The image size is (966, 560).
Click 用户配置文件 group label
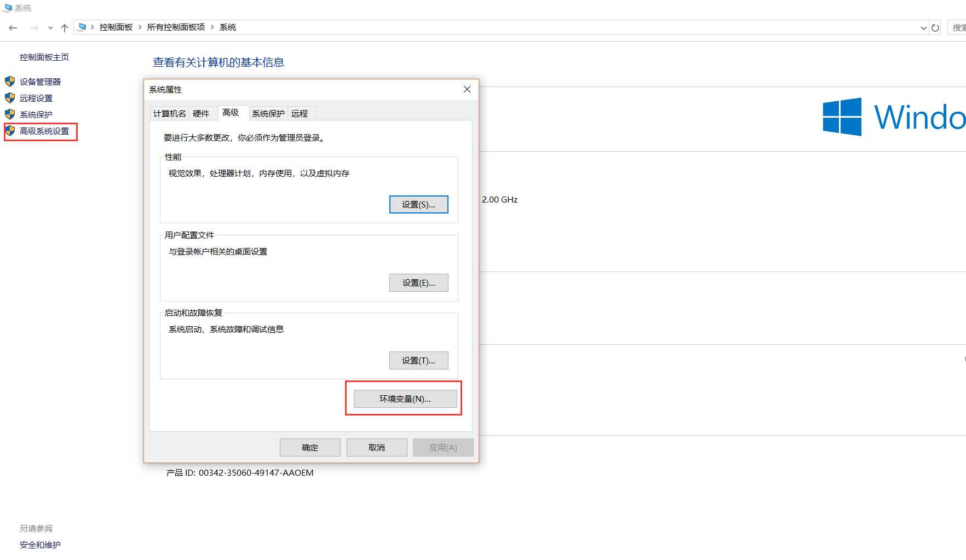click(189, 235)
